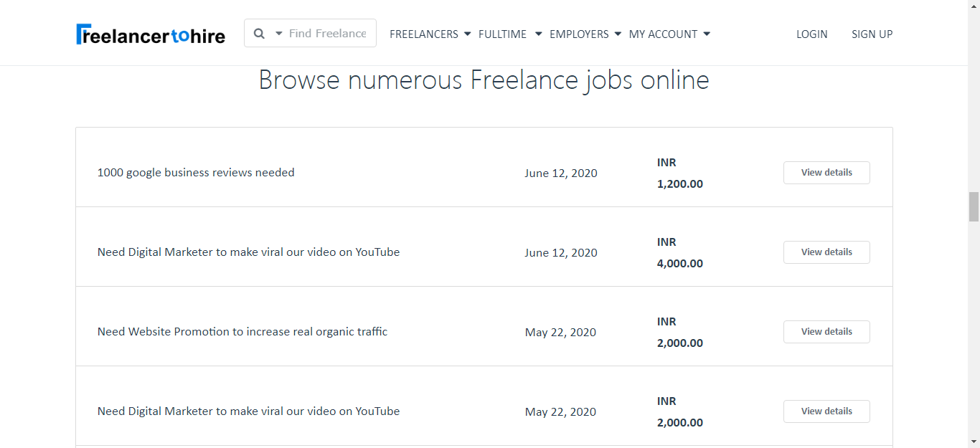Image resolution: width=980 pixels, height=448 pixels.
Task: Click the Sign Up link
Action: pyautogui.click(x=872, y=34)
